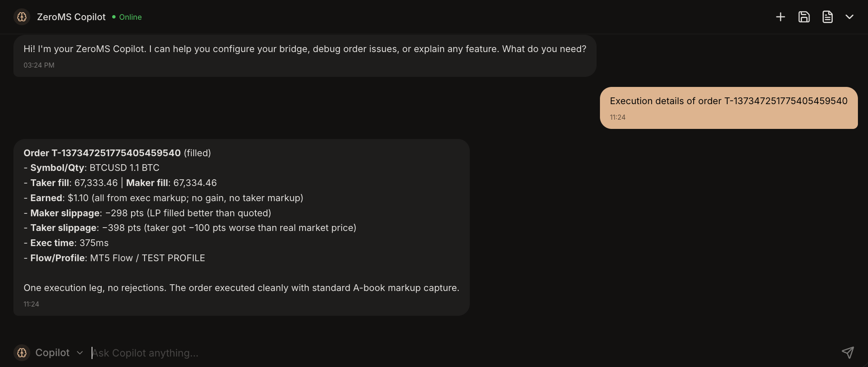
Task: Select the Copilot welcome greeting message
Action: pos(305,49)
